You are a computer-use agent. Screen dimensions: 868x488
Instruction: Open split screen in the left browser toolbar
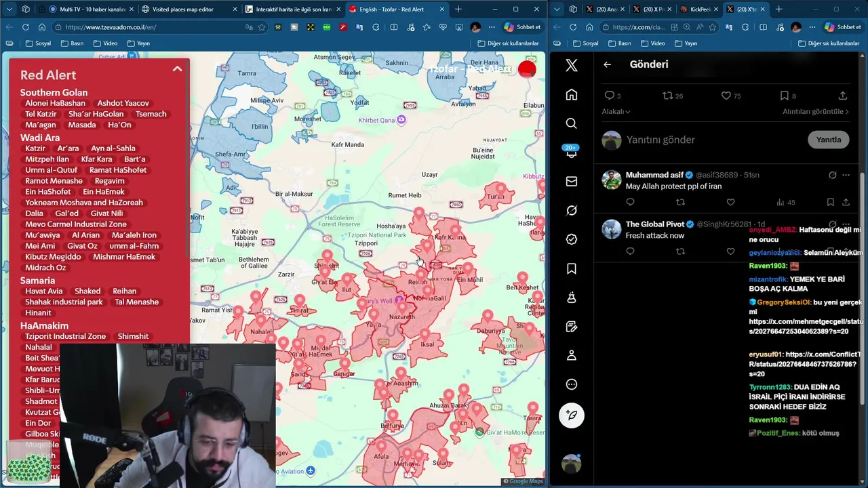[x=394, y=27]
